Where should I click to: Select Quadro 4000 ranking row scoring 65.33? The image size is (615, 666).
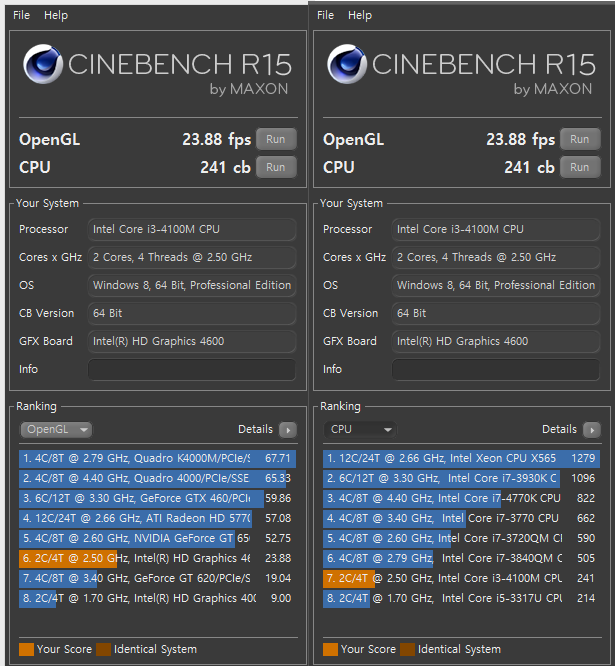[158, 478]
